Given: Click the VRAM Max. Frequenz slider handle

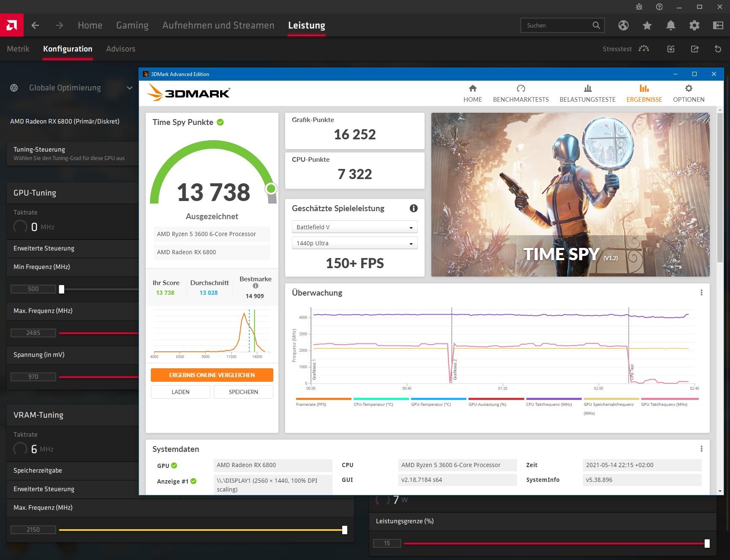Looking at the screenshot, I should point(345,530).
